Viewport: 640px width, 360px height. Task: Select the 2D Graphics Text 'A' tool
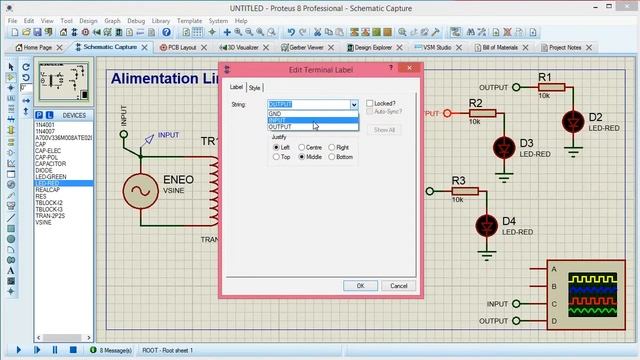(11, 270)
